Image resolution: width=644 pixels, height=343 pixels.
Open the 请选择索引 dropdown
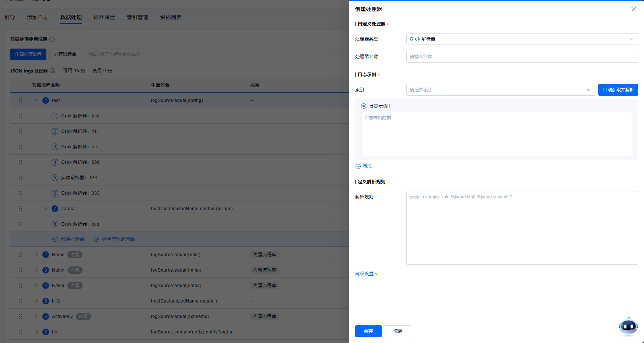point(500,90)
